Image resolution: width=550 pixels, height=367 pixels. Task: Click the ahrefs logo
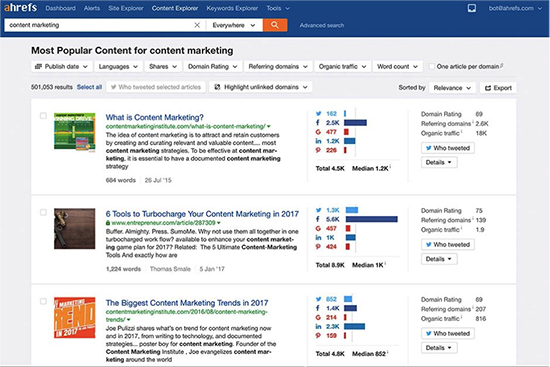[20, 7]
